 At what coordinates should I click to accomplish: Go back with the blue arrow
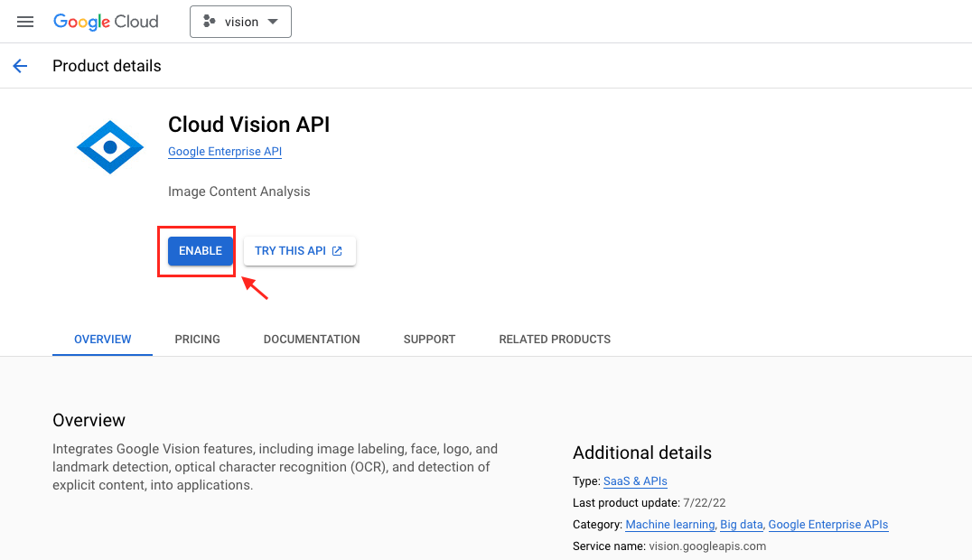click(20, 66)
